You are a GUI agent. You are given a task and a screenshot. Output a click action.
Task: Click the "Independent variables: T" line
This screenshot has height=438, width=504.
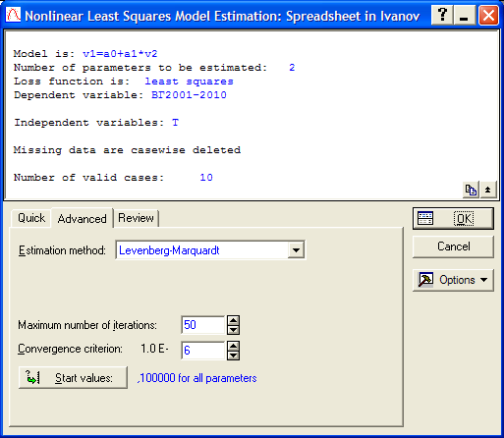point(96,123)
